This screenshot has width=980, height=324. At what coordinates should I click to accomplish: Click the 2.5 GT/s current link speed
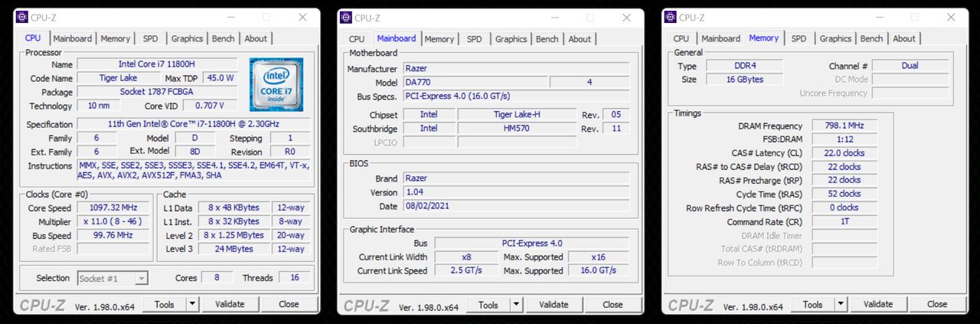tap(467, 271)
